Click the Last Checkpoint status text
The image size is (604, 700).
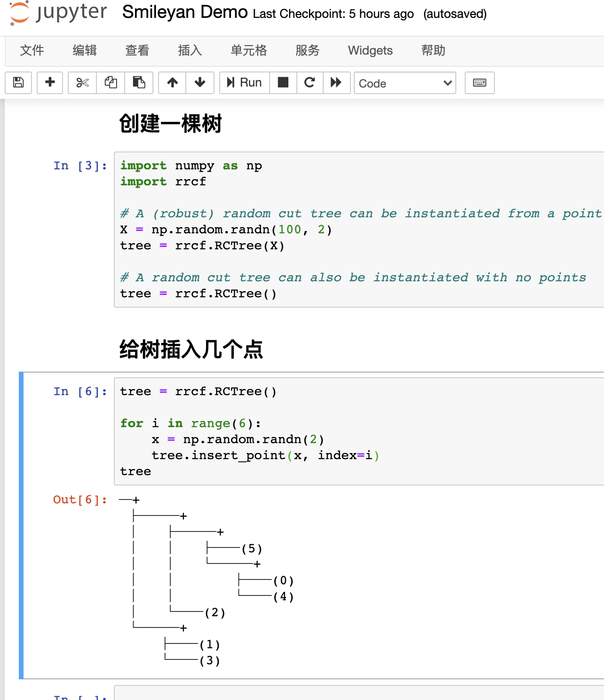pyautogui.click(x=333, y=14)
